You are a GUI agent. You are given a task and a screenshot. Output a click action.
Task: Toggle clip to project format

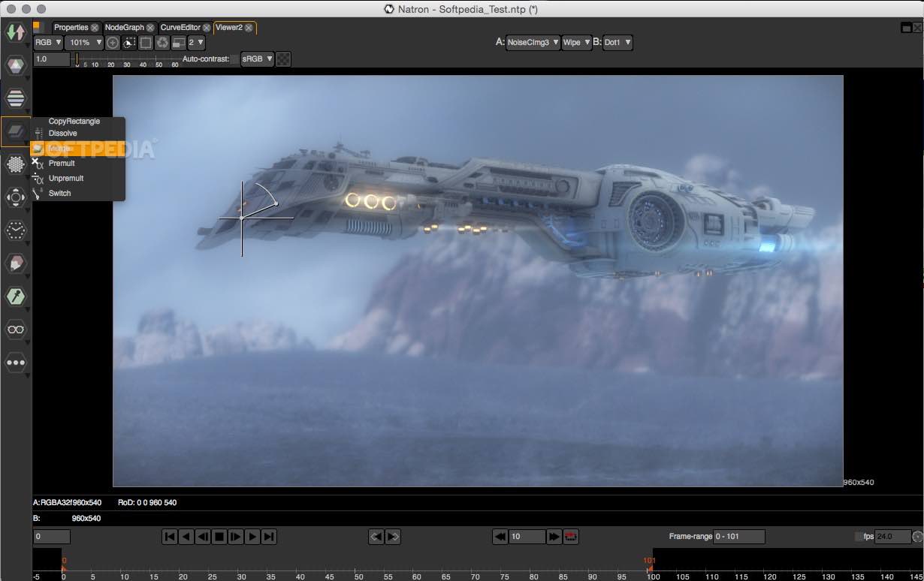[129, 43]
